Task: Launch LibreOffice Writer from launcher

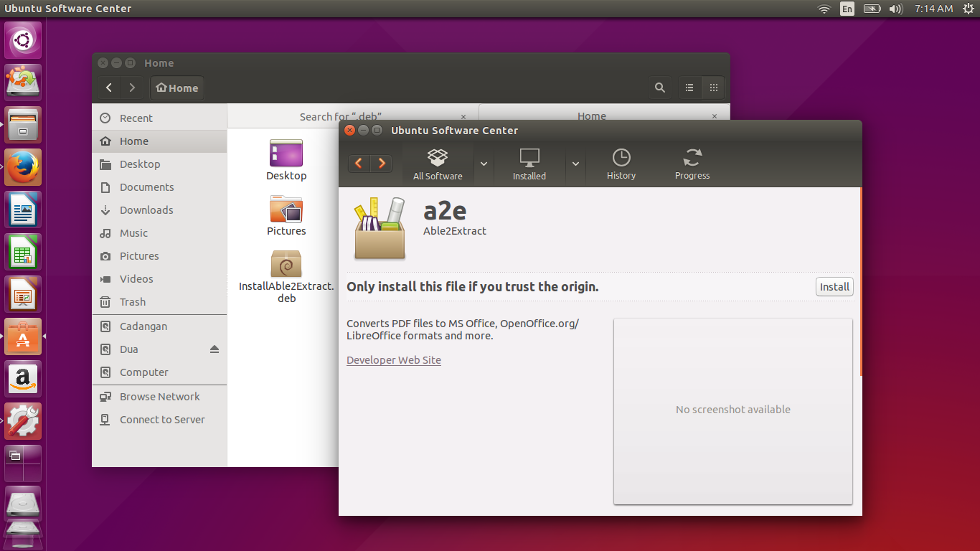Action: coord(24,209)
